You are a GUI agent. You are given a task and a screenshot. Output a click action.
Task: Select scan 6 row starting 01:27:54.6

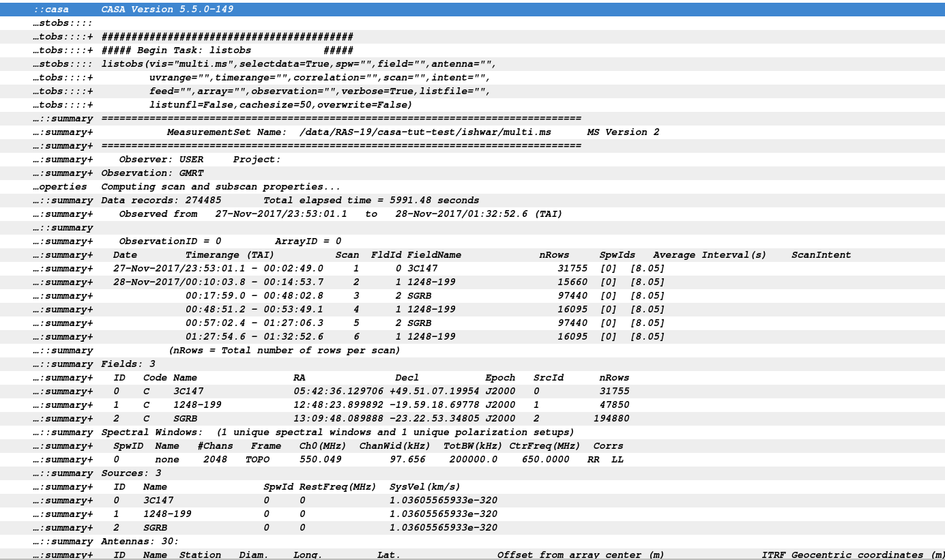[472, 337]
